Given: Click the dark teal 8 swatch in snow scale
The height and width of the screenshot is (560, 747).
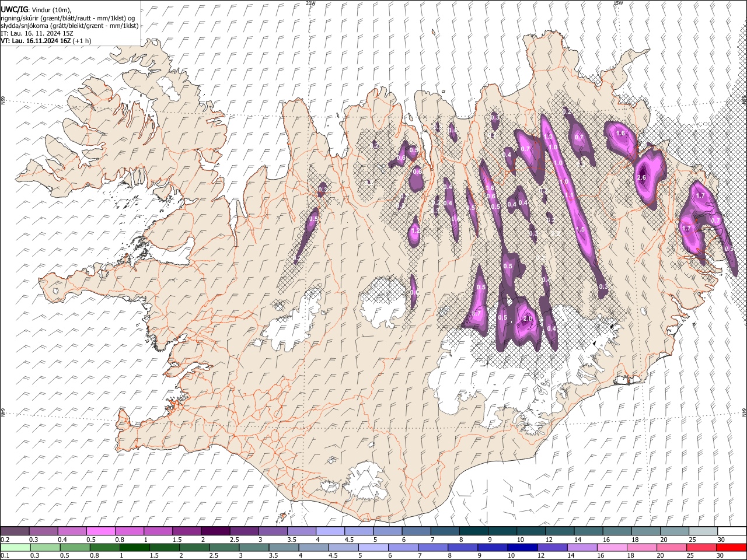Looking at the screenshot, I should (x=474, y=531).
